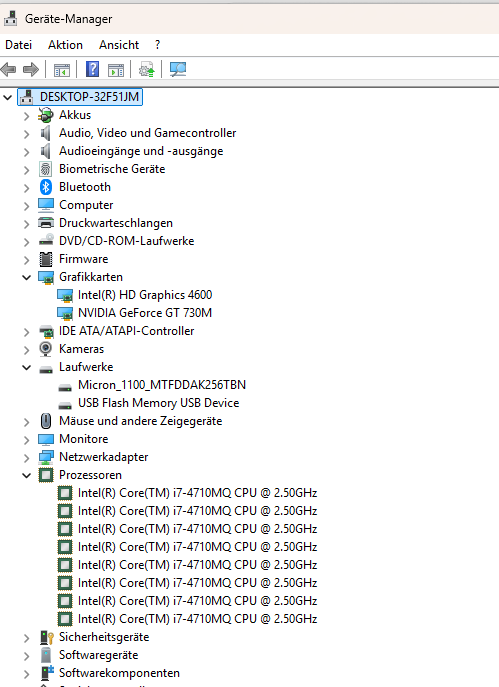Click the scan for hardware changes icon

tap(178, 69)
